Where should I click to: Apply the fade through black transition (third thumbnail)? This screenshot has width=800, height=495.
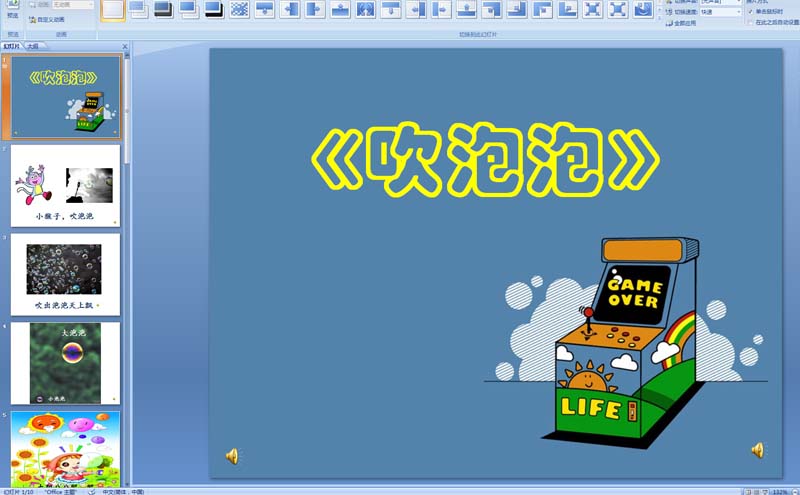(x=163, y=9)
